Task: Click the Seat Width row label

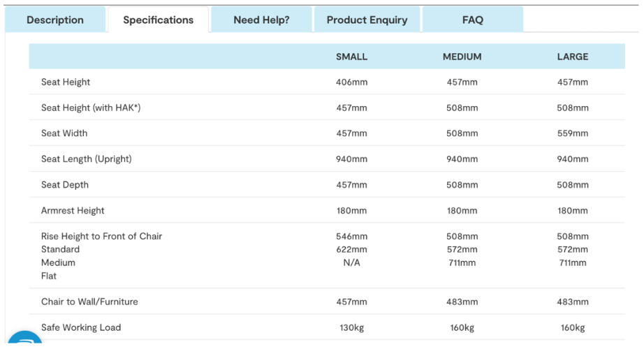Action: (64, 133)
